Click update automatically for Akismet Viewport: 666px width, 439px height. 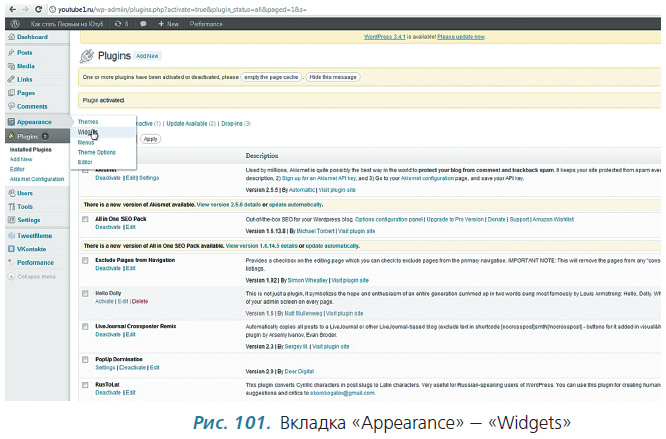[296, 205]
